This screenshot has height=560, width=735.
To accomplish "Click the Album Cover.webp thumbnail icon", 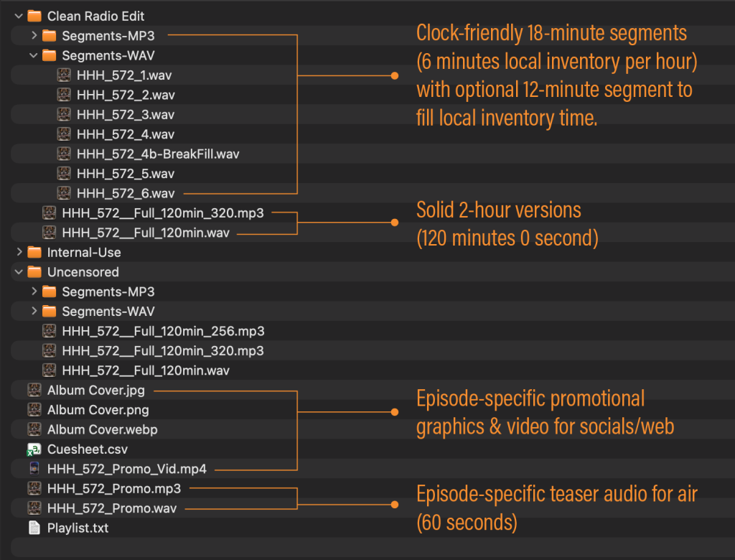I will [x=34, y=429].
